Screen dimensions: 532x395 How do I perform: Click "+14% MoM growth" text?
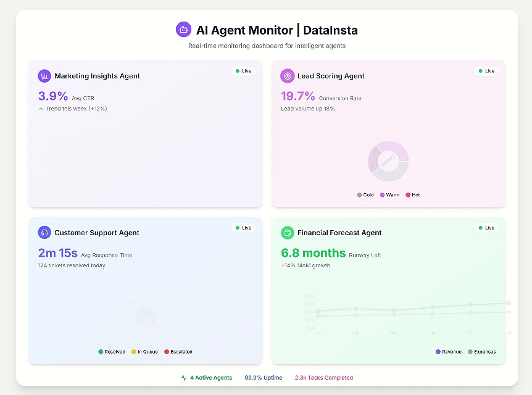click(305, 265)
